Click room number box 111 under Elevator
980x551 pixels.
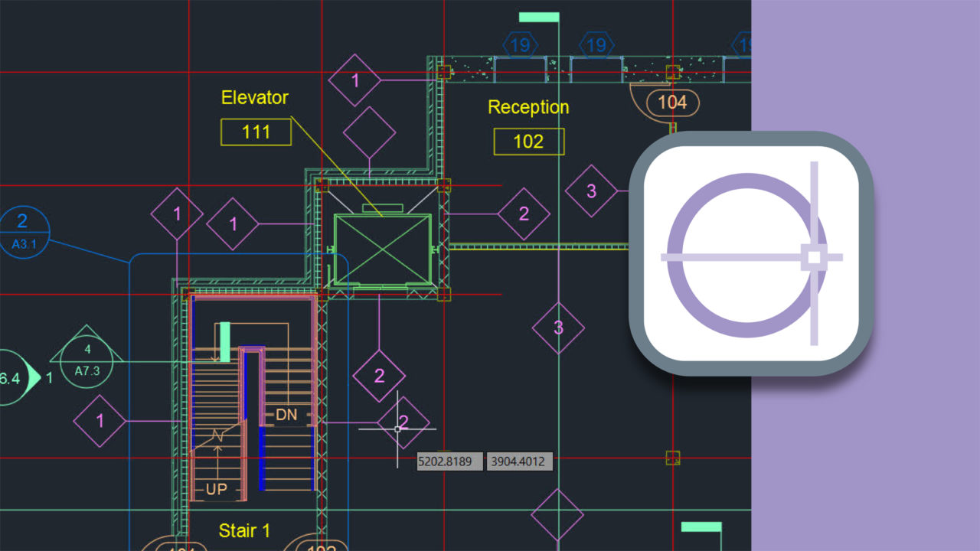point(255,132)
